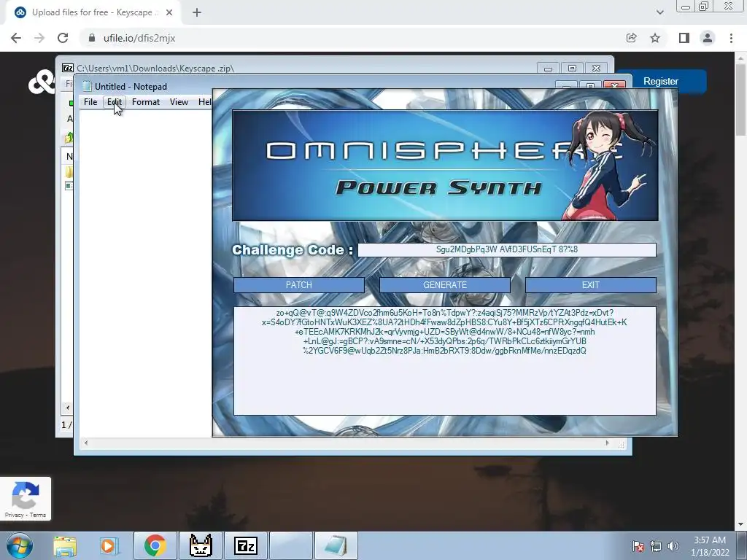Click Notepad horizontal scrollbar right arrow

click(x=607, y=443)
